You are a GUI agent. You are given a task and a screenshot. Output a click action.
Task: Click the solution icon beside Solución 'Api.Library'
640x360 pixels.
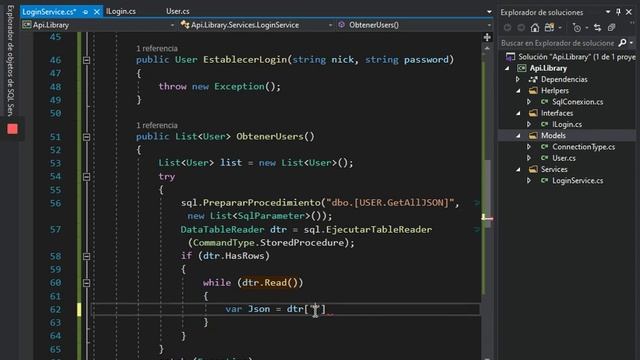510,56
